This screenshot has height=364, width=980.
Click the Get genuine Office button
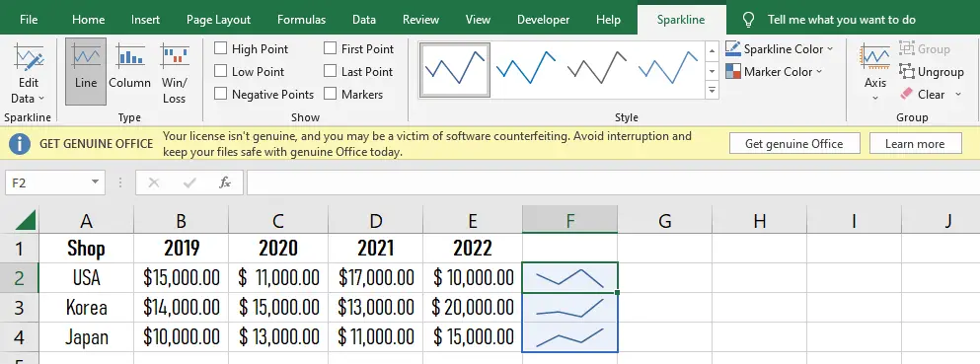click(794, 144)
